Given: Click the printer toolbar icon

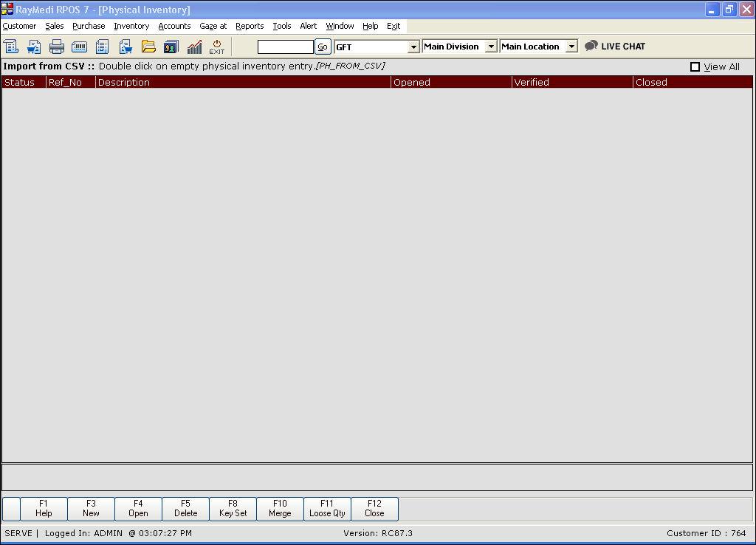Looking at the screenshot, I should click(56, 47).
